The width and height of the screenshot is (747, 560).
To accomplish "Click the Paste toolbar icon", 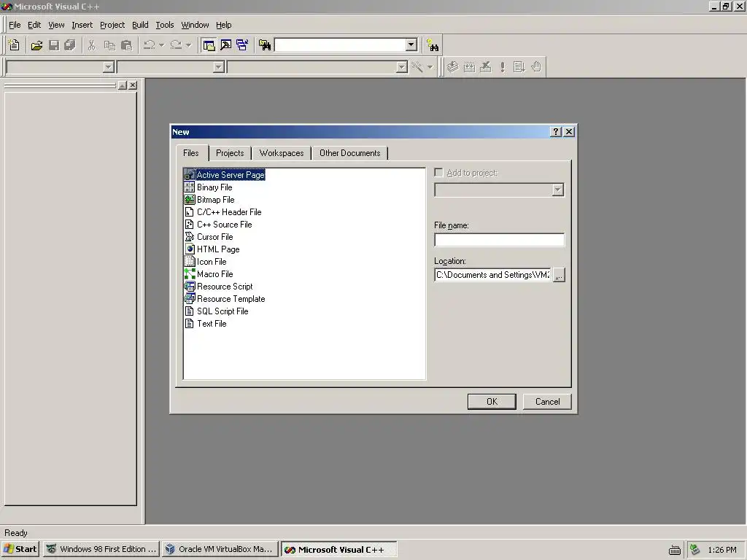I will click(127, 45).
